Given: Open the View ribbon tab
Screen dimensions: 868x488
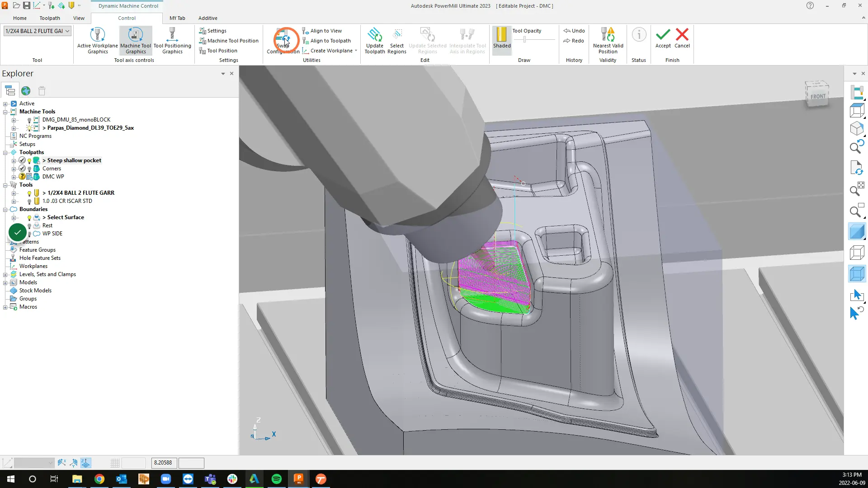Looking at the screenshot, I should 79,18.
